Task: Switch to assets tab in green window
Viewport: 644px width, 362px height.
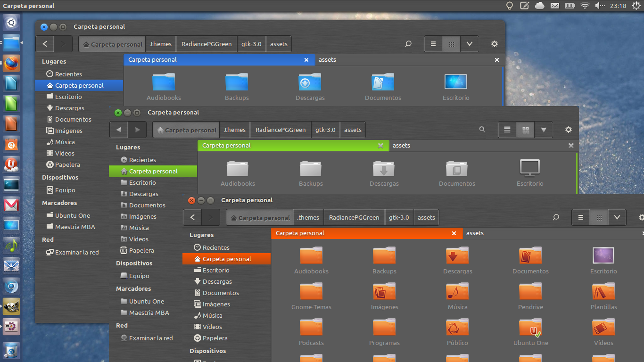Action: tap(483, 146)
